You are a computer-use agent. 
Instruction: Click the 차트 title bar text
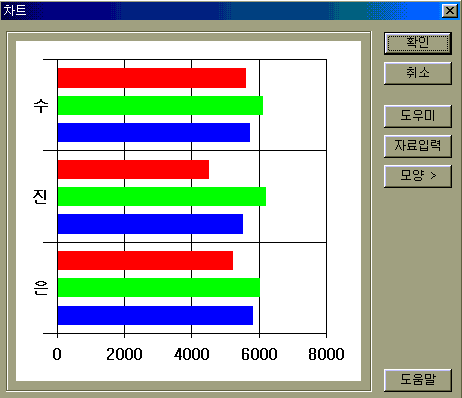point(14,10)
